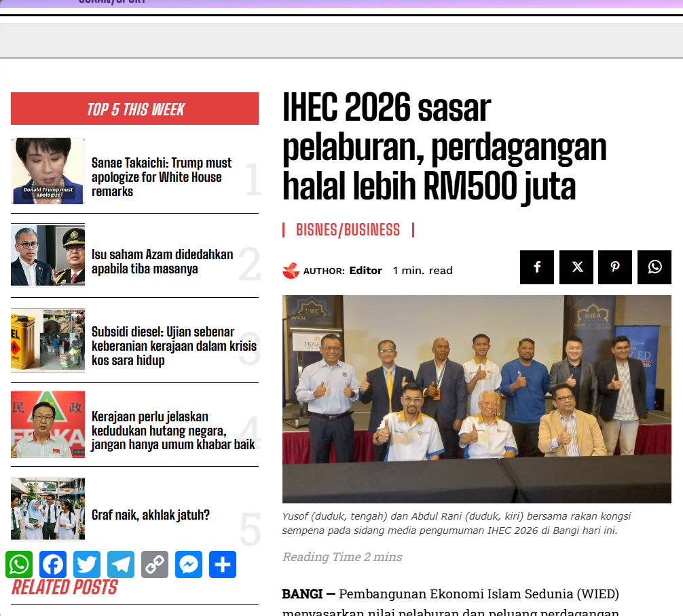Open more sharing options plus icon
683x616 pixels.
point(222,564)
